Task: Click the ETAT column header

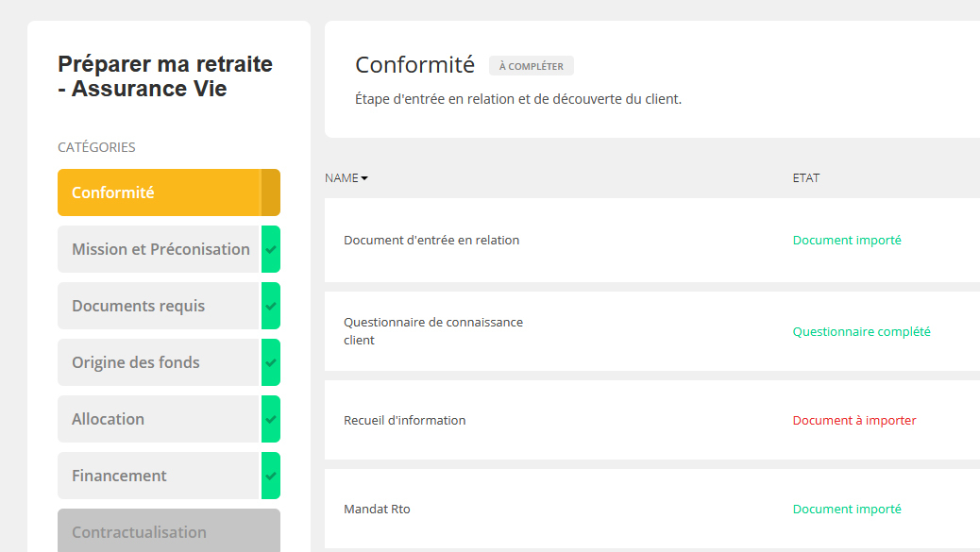Action: point(806,178)
